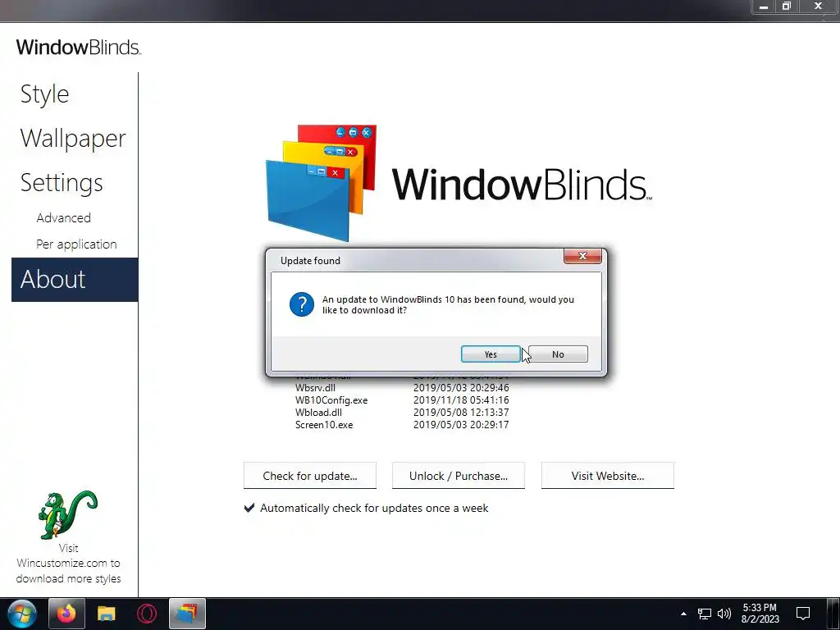The height and width of the screenshot is (630, 840).
Task: Click the Visit Website button
Action: [608, 476]
